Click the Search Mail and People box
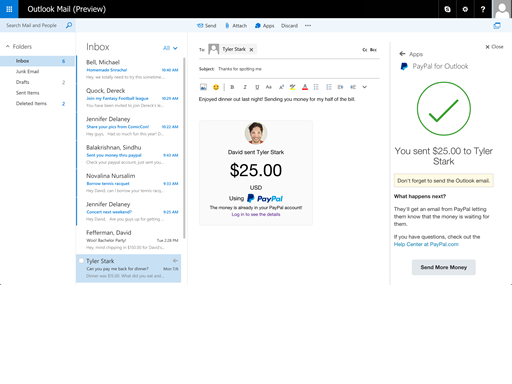This screenshot has height=384, width=512. (31, 25)
